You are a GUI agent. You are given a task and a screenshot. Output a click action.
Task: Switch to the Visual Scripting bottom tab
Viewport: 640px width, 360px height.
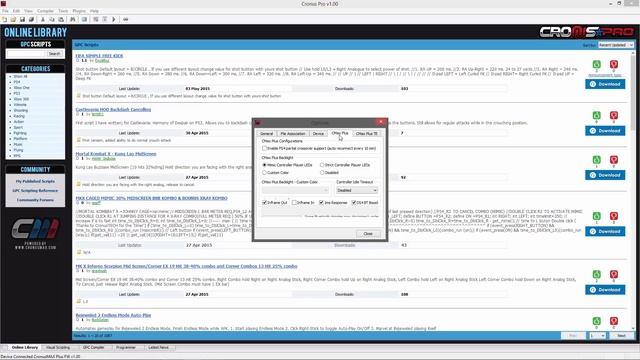[x=58, y=347]
